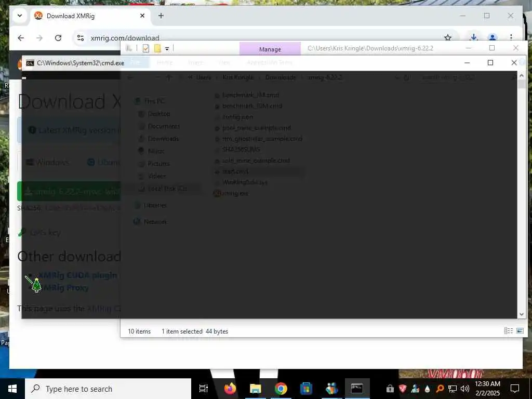Viewport: 532px width, 399px height.
Task: Click the "10 items" status bar text
Action: click(x=139, y=331)
